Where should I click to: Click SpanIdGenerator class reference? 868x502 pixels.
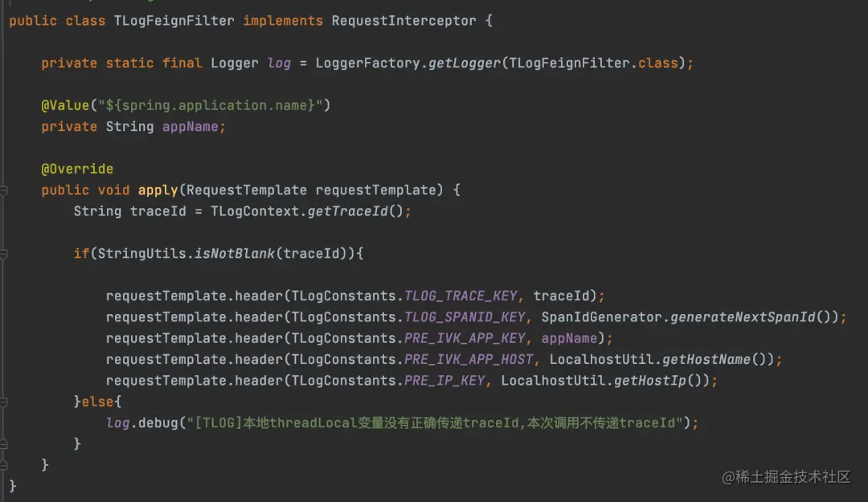click(x=602, y=317)
